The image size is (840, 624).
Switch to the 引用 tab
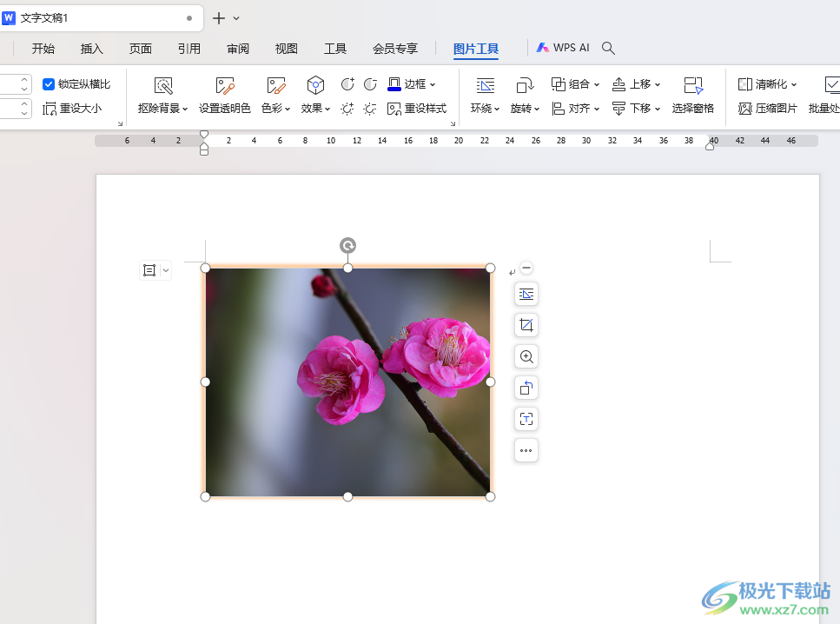click(x=189, y=49)
